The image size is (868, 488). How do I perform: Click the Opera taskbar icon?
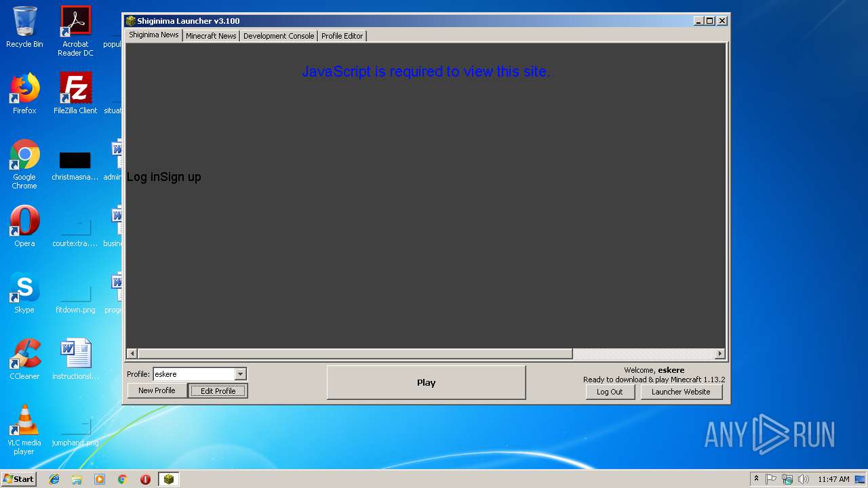(x=145, y=479)
